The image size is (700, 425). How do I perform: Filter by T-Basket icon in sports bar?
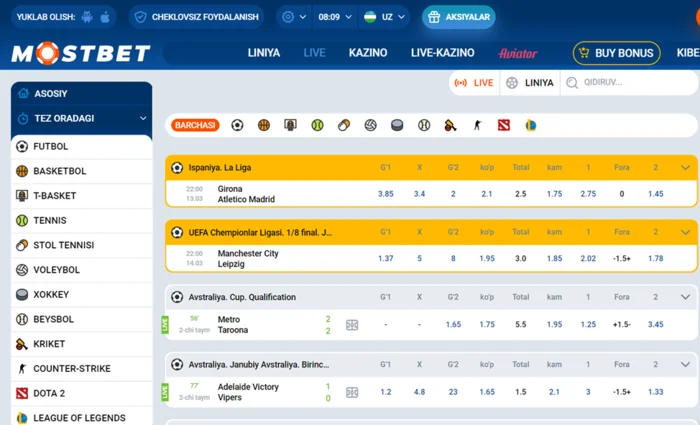click(x=291, y=125)
